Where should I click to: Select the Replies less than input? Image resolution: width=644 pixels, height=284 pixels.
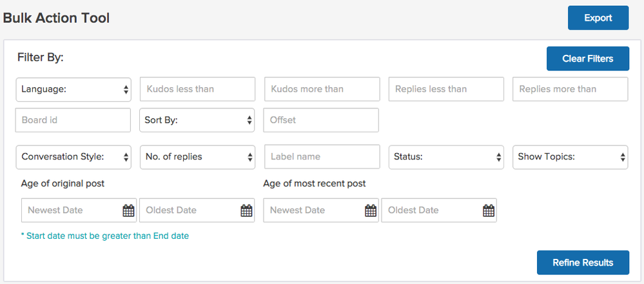(446, 90)
